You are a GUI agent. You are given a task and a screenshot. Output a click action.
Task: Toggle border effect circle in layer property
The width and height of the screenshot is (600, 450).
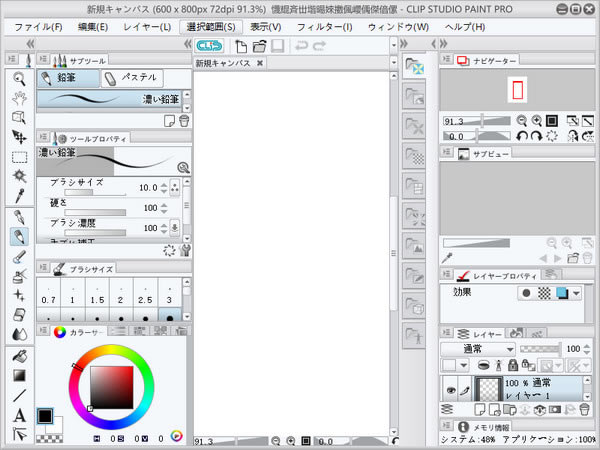click(526, 293)
